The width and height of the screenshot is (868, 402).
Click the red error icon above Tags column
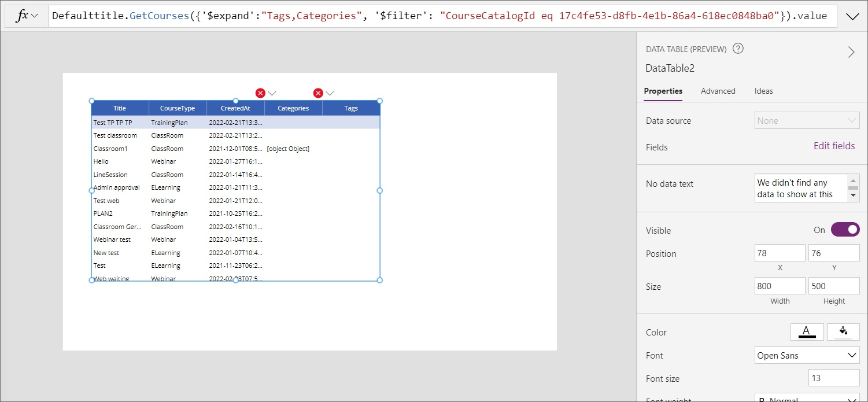(x=318, y=93)
